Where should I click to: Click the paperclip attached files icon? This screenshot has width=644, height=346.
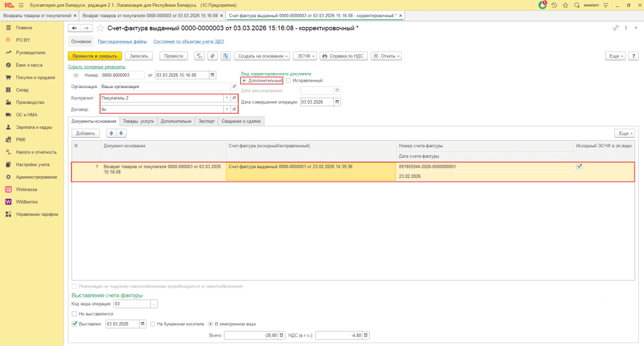(213, 56)
